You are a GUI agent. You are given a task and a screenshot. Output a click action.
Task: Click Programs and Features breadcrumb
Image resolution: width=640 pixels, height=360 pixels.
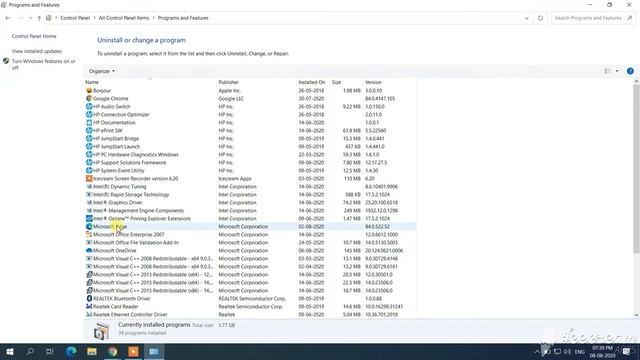(183, 18)
